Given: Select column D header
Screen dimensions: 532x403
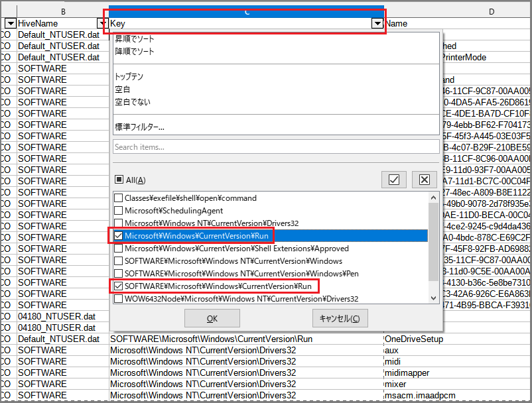Looking at the screenshot, I should [x=492, y=12].
